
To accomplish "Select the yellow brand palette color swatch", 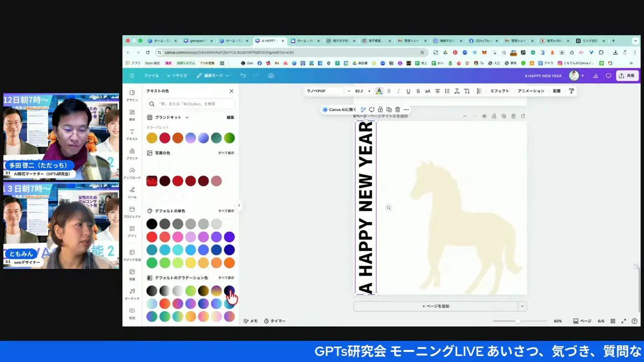I will 151,138.
